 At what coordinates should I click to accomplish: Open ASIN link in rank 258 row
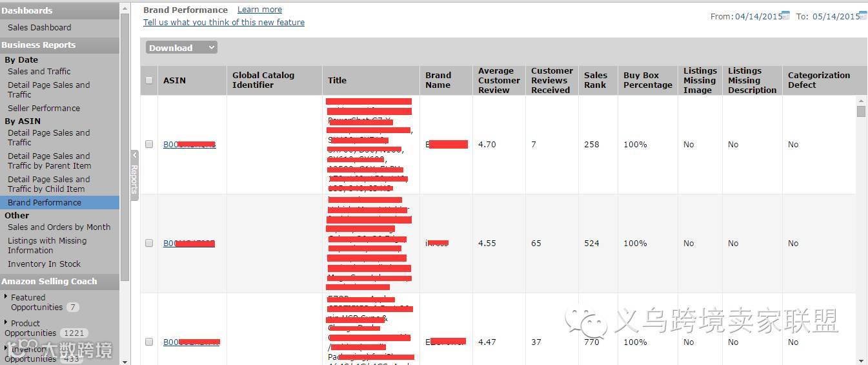pos(190,144)
